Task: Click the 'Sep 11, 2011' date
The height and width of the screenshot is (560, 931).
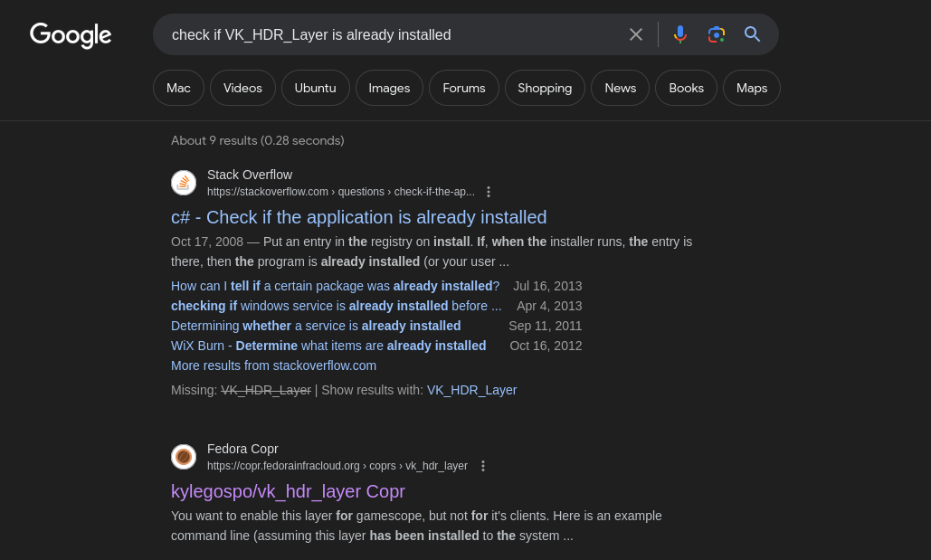Action: pyautogui.click(x=545, y=326)
